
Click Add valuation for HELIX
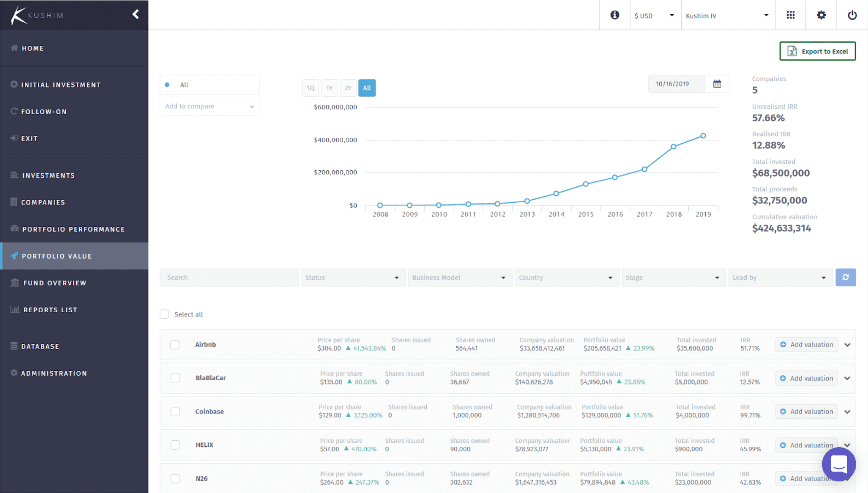click(x=806, y=445)
